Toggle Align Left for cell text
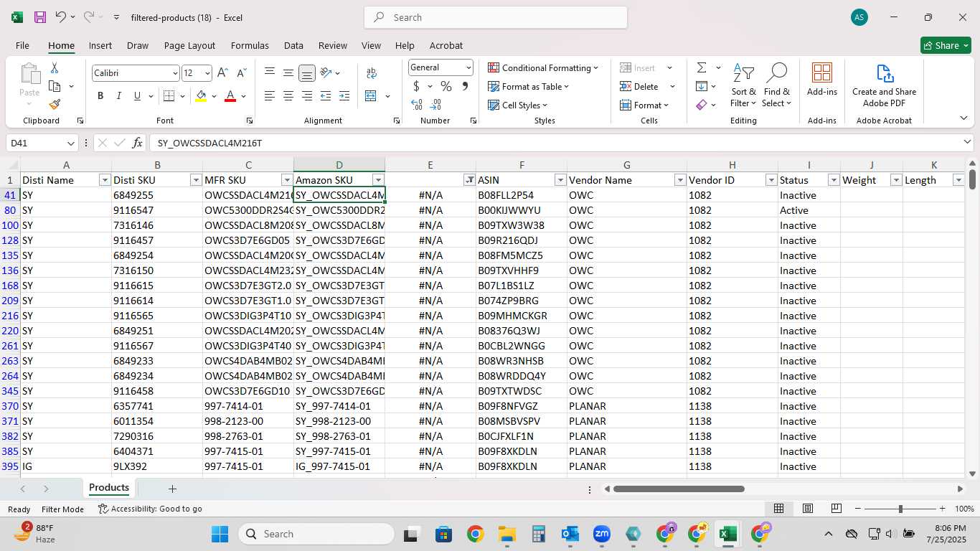This screenshot has height=551, width=980. tap(270, 96)
